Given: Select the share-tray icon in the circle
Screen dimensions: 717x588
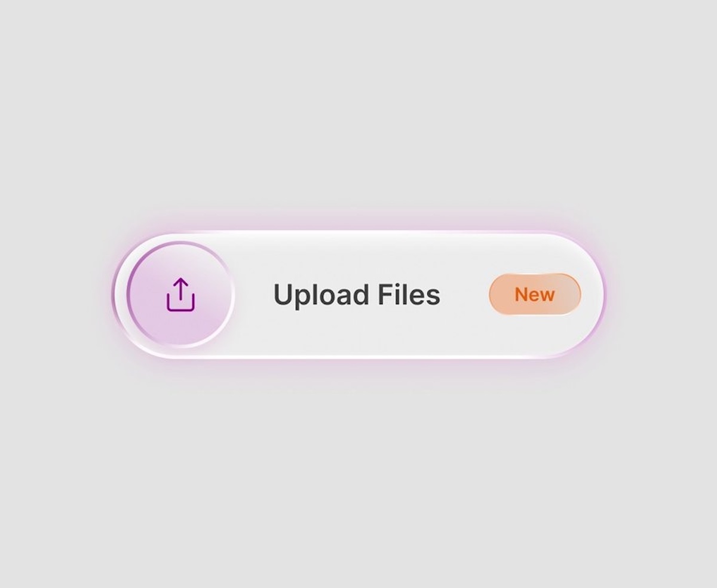Looking at the screenshot, I should 180,295.
